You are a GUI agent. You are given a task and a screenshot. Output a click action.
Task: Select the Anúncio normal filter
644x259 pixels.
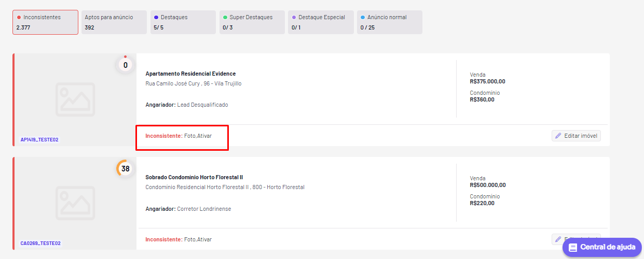point(390,22)
